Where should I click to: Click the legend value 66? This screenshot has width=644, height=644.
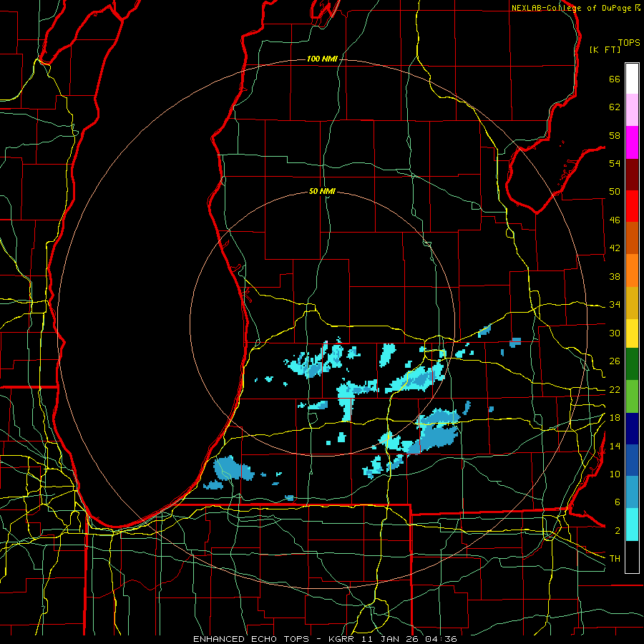615,79
